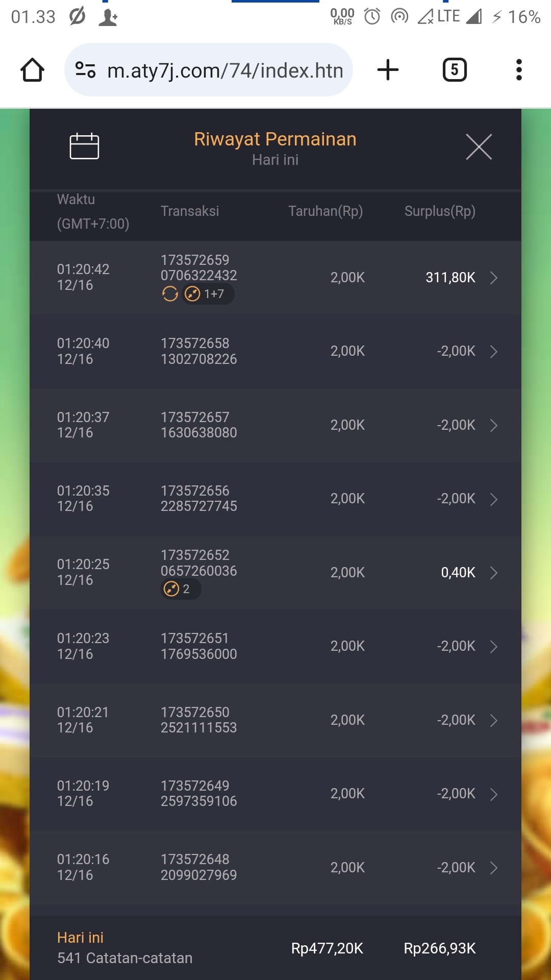The width and height of the screenshot is (551, 980).
Task: Select the 01:20:23 game record
Action: point(275,646)
